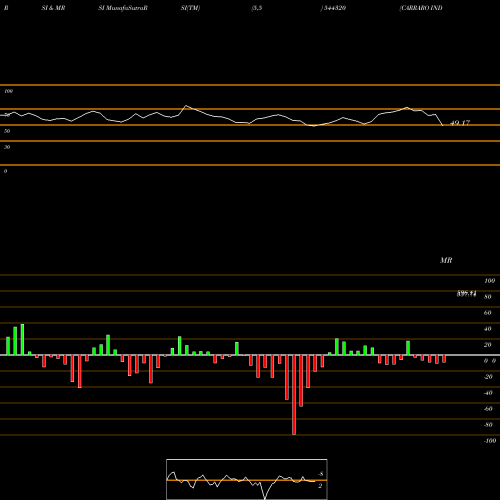Click the MR axis label 80

[x=487, y=297]
